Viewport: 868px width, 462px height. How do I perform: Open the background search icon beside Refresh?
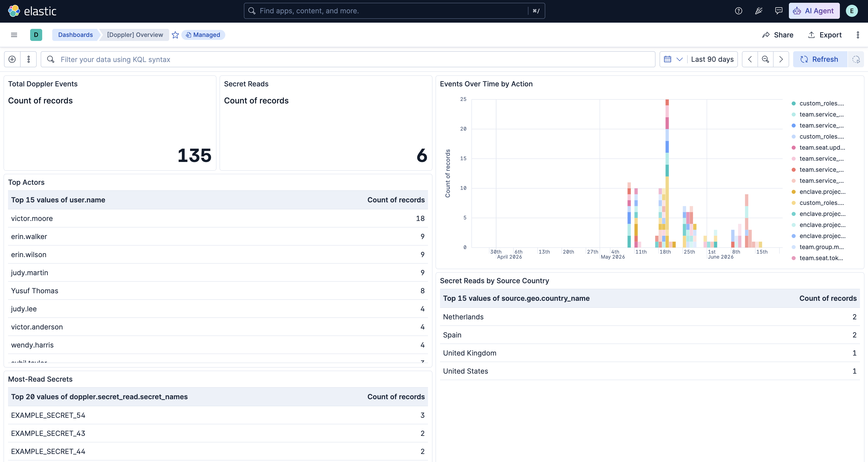coord(856,59)
